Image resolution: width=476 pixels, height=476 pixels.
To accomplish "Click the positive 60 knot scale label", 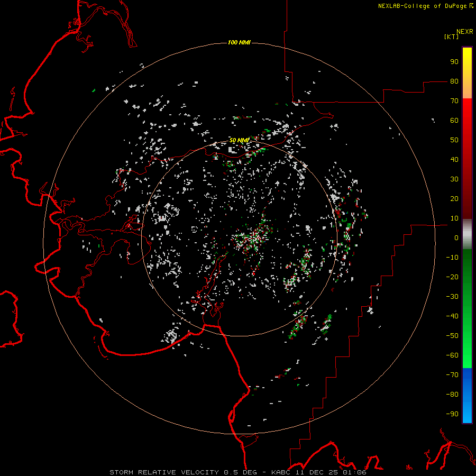I will tap(454, 121).
